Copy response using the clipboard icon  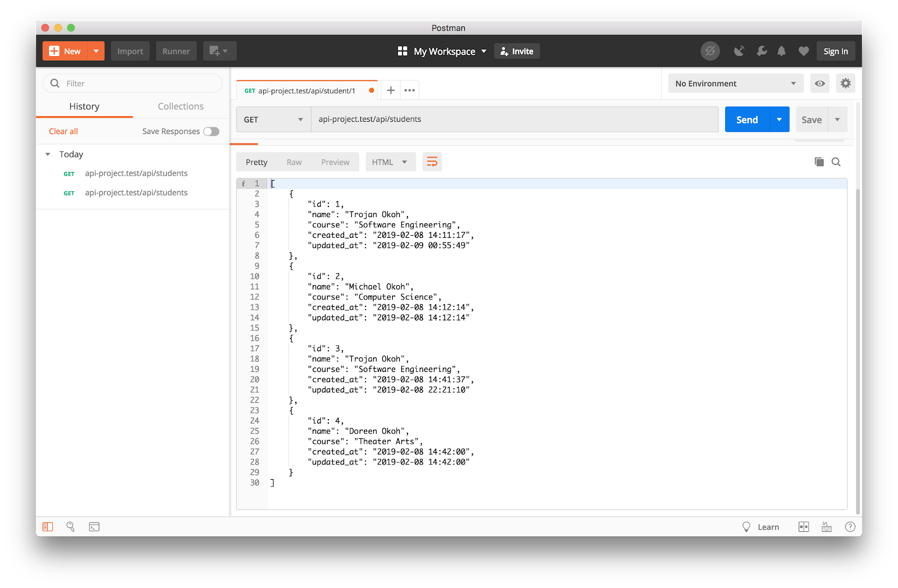coord(819,162)
